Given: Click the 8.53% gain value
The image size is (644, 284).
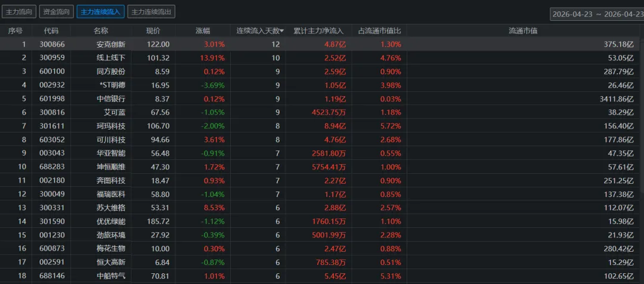Looking at the screenshot, I should click(215, 208).
